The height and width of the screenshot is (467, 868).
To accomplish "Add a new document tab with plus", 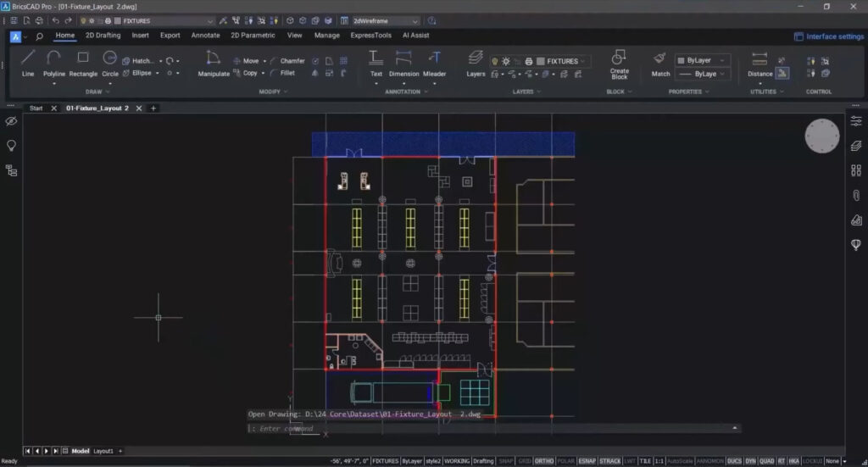I will tap(153, 108).
